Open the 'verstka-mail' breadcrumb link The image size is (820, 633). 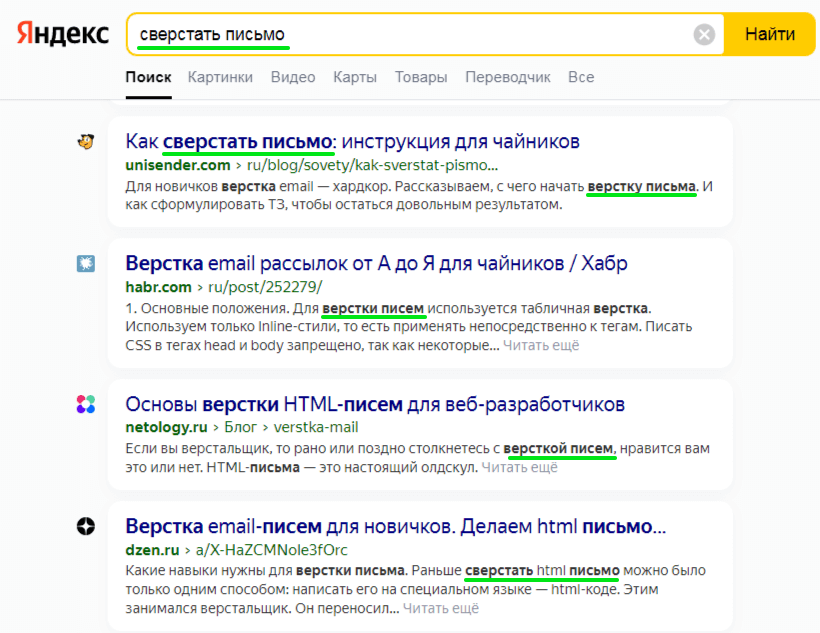point(316,427)
